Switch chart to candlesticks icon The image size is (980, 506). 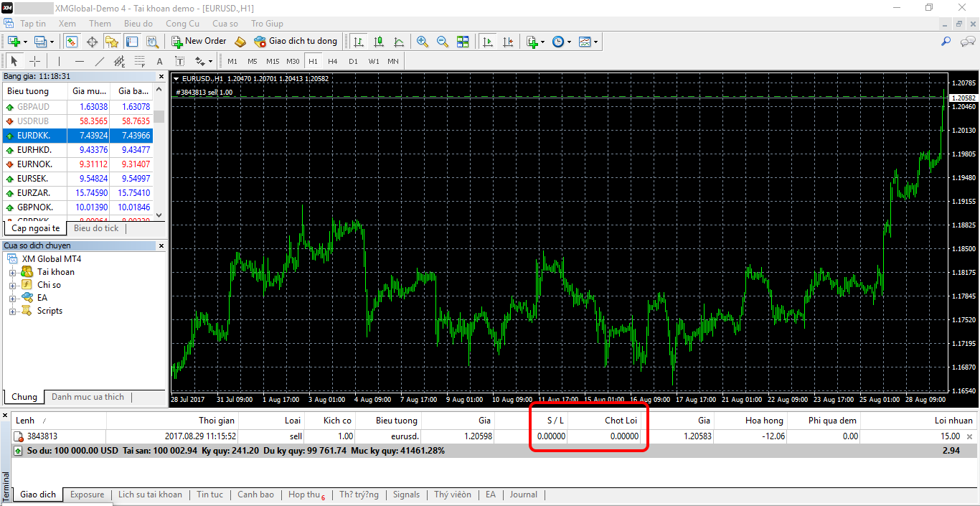coord(379,42)
